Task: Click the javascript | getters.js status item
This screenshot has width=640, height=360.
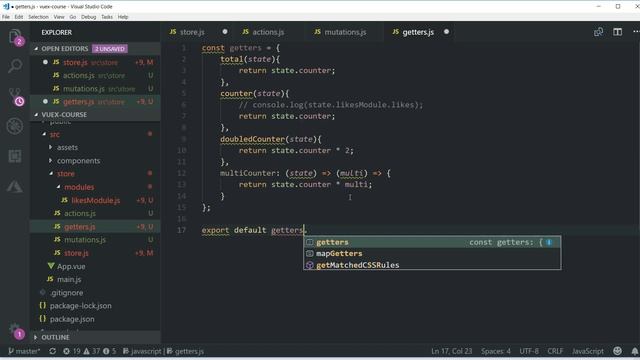Action: pos(163,351)
